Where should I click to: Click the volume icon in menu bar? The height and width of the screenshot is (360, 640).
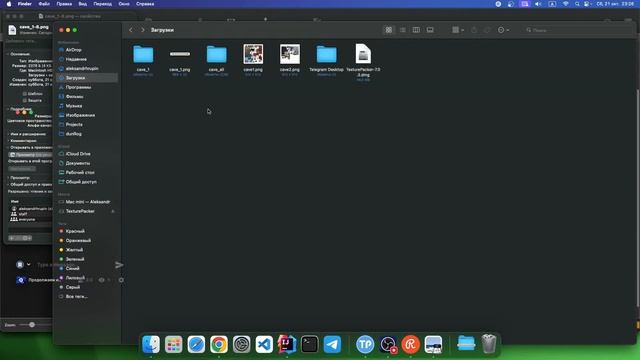click(x=538, y=4)
